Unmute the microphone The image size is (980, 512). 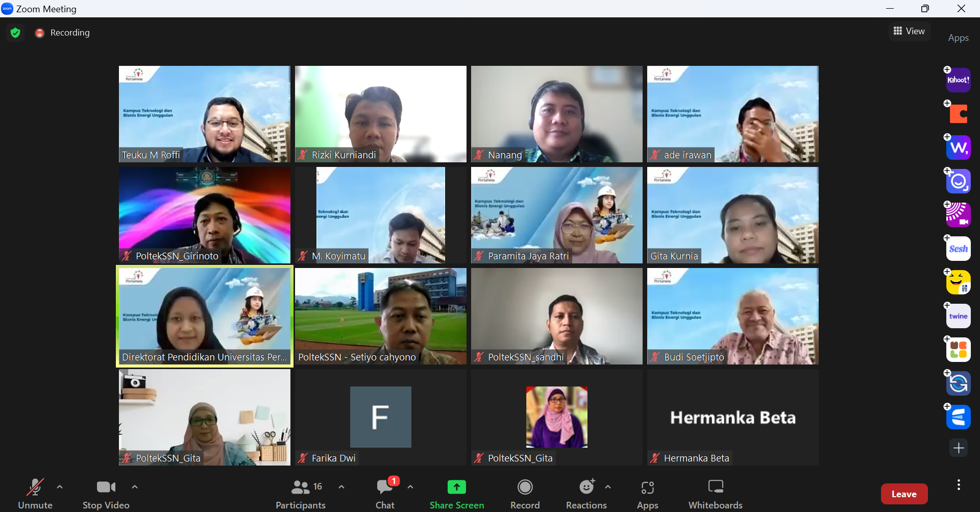tap(35, 494)
